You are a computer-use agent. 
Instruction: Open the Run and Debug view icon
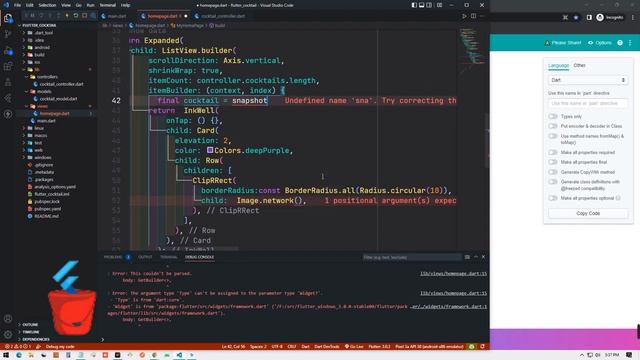coord(8,51)
